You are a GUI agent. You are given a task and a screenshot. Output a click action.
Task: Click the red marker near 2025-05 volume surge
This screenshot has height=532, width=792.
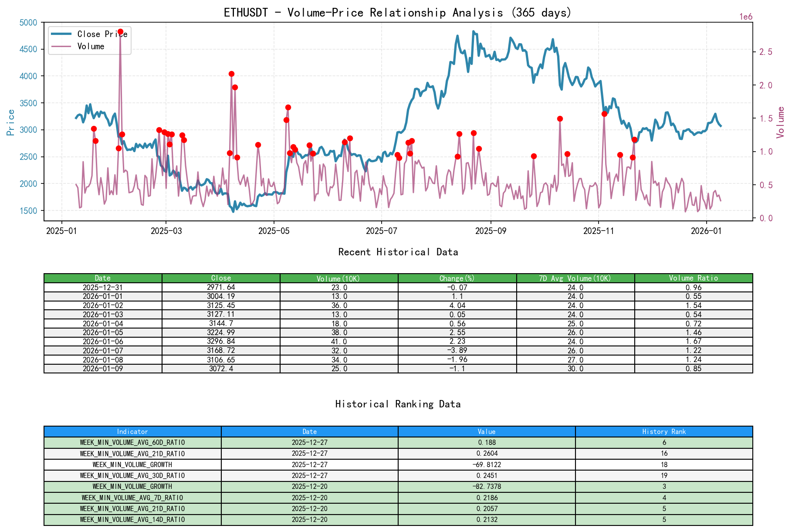pos(288,106)
